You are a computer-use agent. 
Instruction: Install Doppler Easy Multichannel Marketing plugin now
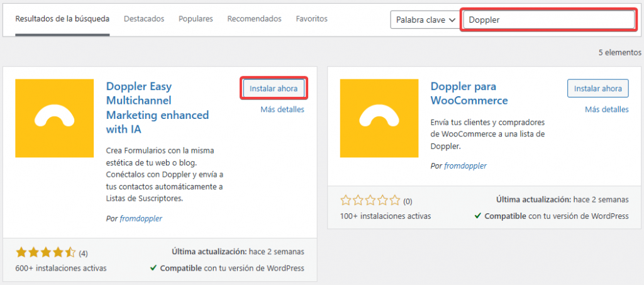pos(274,88)
